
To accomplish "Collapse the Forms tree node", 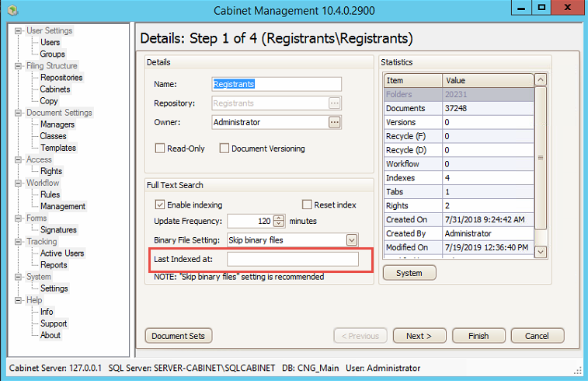I will point(18,218).
